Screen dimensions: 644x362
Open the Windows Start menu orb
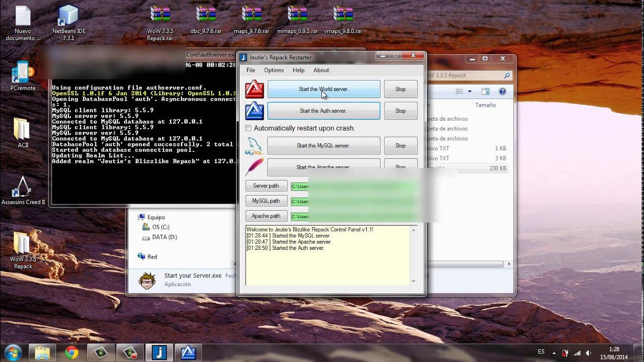coord(14,352)
